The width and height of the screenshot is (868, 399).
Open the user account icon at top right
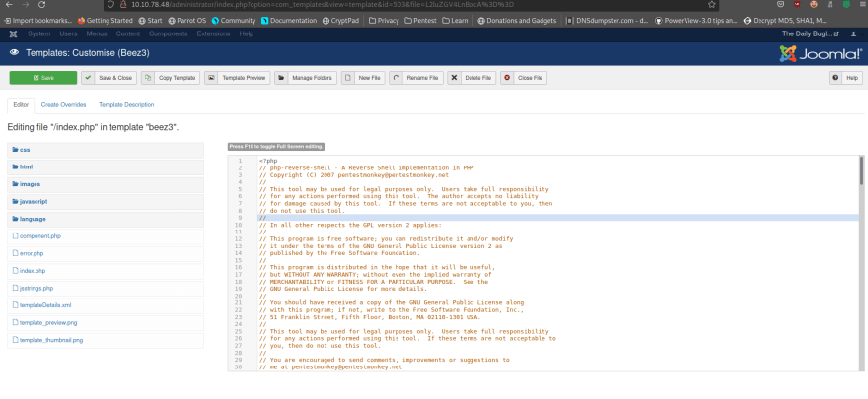[853, 33]
